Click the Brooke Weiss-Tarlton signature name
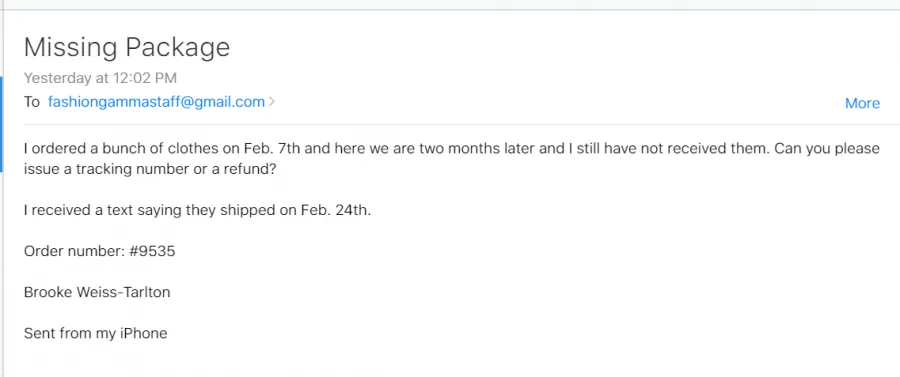This screenshot has height=377, width=900. 97,292
